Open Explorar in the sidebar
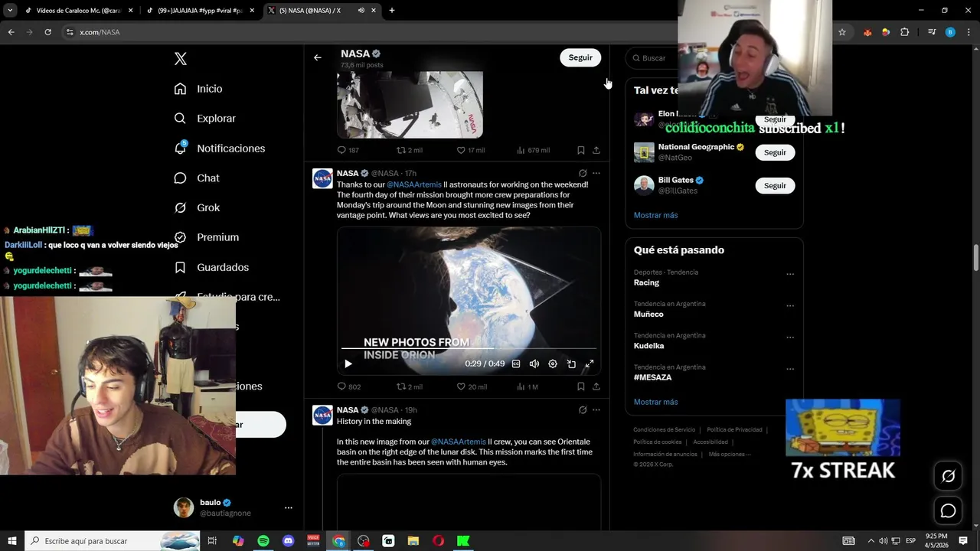This screenshot has width=980, height=551. (205, 119)
